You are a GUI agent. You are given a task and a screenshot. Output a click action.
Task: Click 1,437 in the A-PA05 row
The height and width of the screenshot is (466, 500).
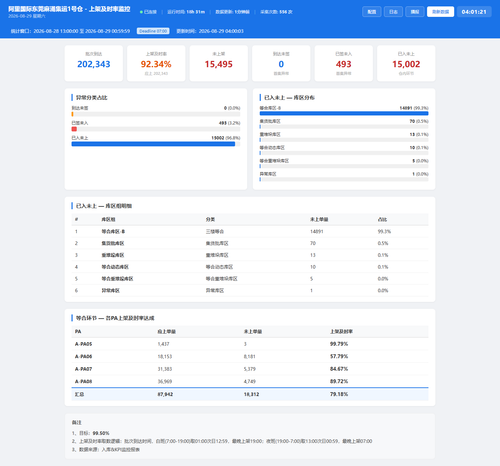pos(163,344)
